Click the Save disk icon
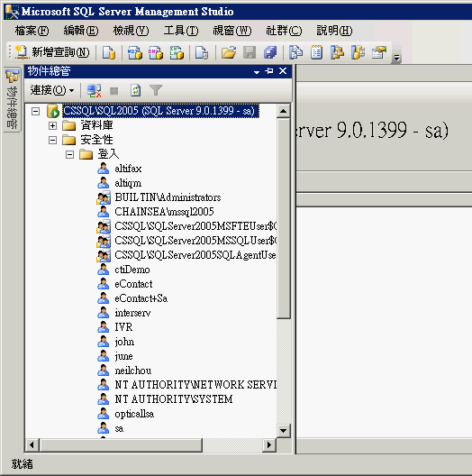The height and width of the screenshot is (476, 472). point(250,52)
